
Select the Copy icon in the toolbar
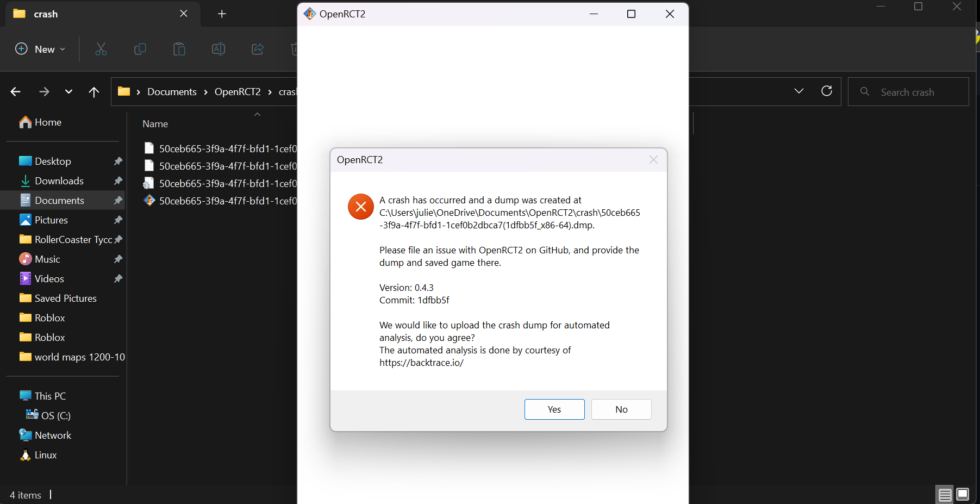point(140,49)
